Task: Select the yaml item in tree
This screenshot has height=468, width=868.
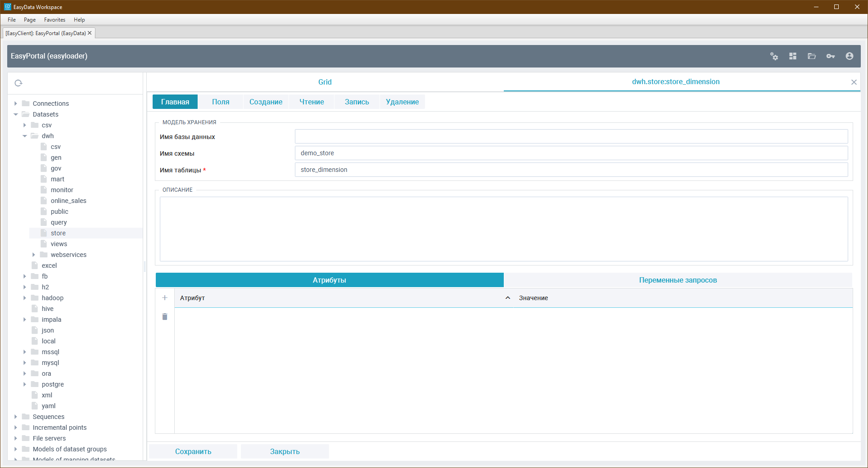Action: tap(49, 406)
